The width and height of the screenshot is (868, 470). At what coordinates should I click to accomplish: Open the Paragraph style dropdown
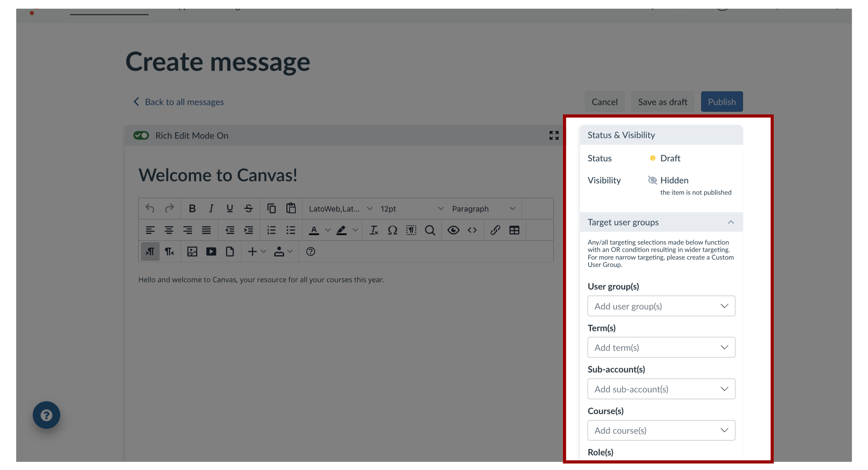click(x=484, y=208)
